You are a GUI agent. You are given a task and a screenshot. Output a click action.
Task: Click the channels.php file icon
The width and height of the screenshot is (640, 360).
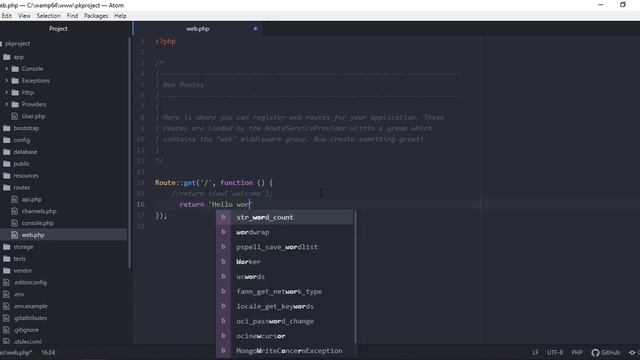coord(15,211)
